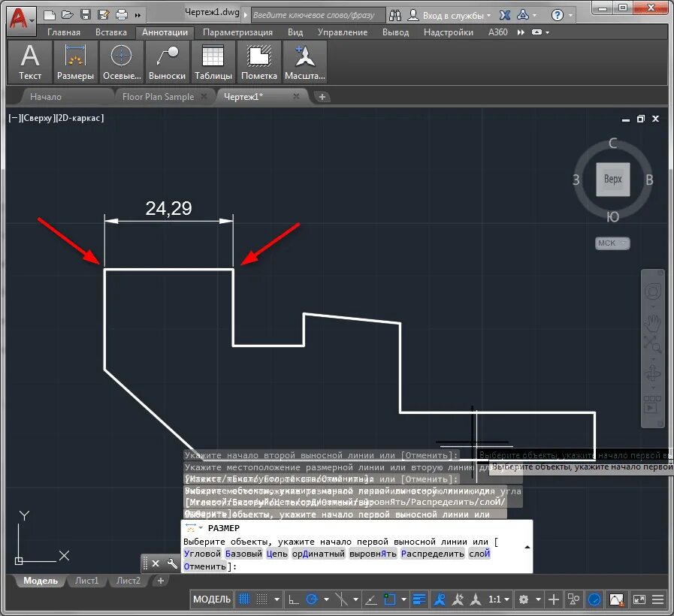Switch to the Лист1 layout tab
Screen dimensions: 674x616
pyautogui.click(x=86, y=581)
